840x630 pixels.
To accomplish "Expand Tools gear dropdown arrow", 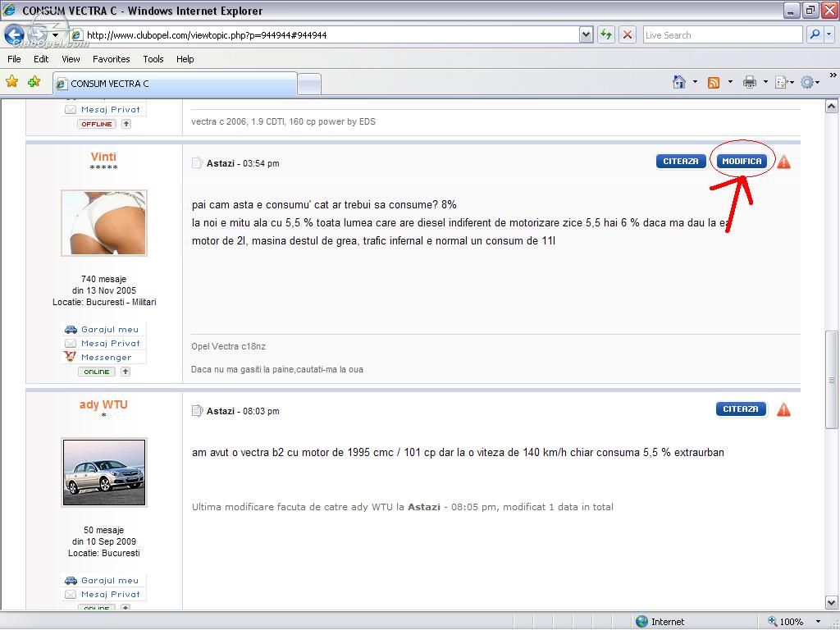I will click(x=818, y=83).
